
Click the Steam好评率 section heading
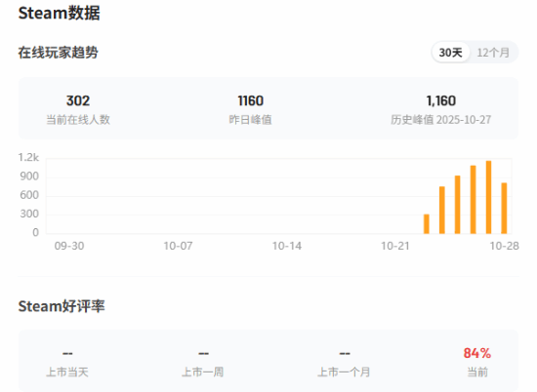coord(62,306)
